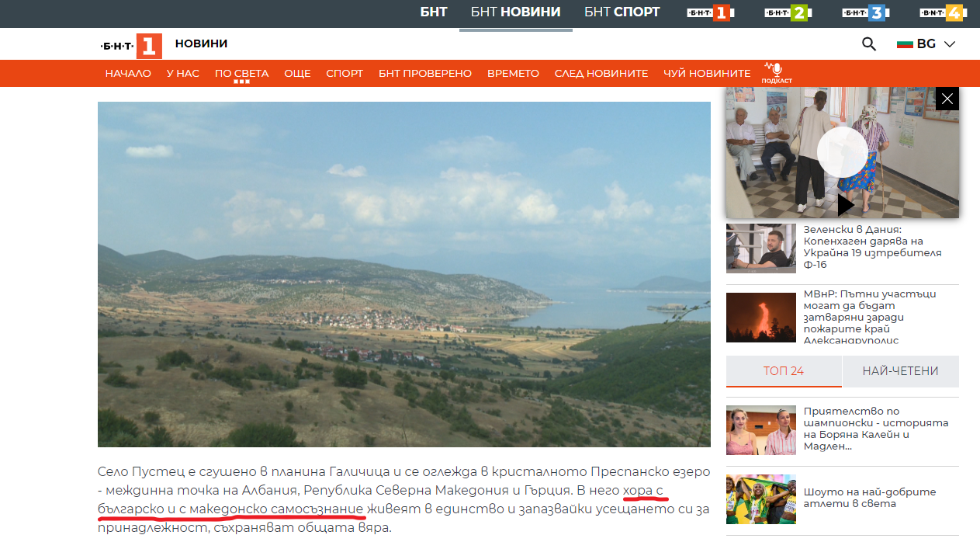The width and height of the screenshot is (980, 542).
Task: Open НАЧАЛО menu item
Action: 128,73
